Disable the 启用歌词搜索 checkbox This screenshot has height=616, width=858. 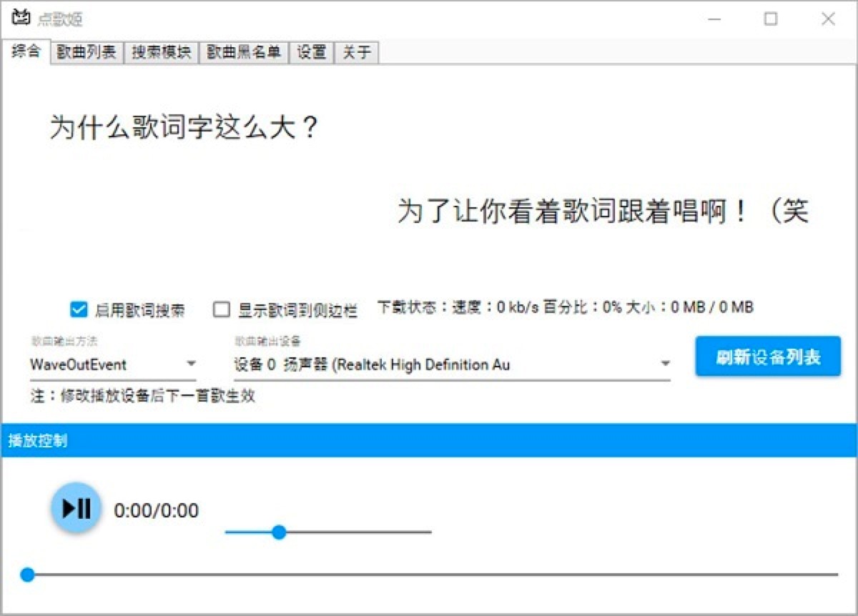pos(79,309)
